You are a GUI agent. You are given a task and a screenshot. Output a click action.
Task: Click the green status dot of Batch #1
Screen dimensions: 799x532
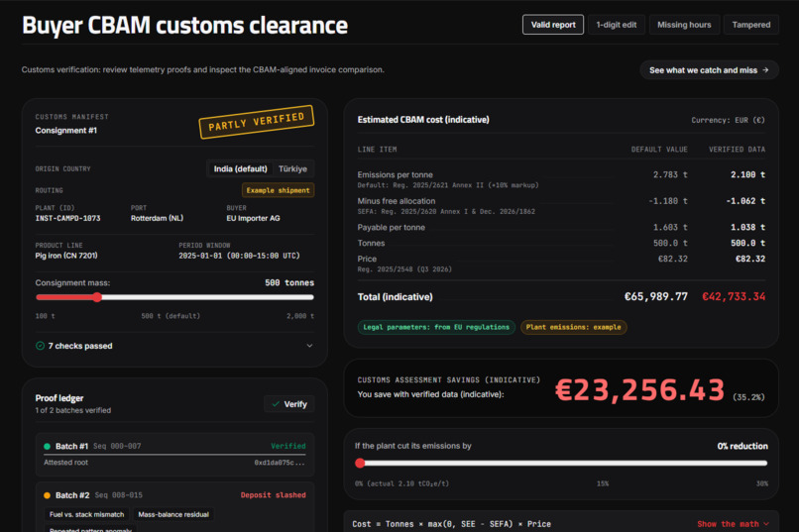coord(47,447)
